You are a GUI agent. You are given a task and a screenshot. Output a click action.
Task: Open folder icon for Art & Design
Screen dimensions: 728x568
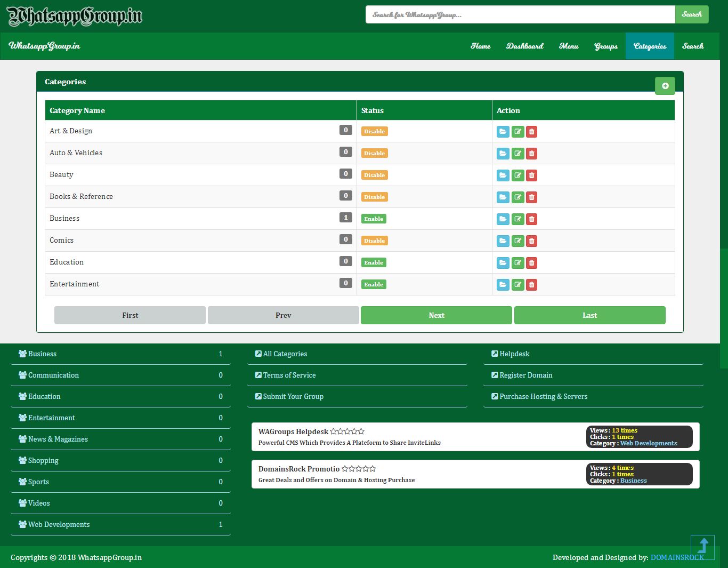[x=503, y=132]
